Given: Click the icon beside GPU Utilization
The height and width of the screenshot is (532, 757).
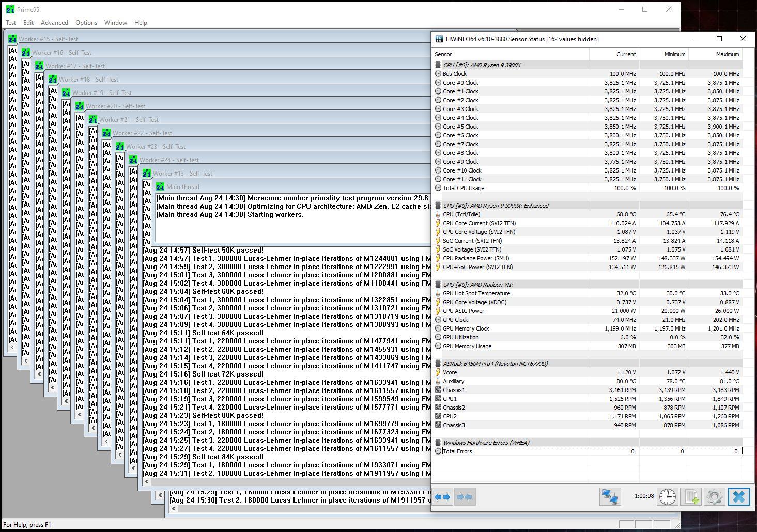Looking at the screenshot, I should point(438,337).
